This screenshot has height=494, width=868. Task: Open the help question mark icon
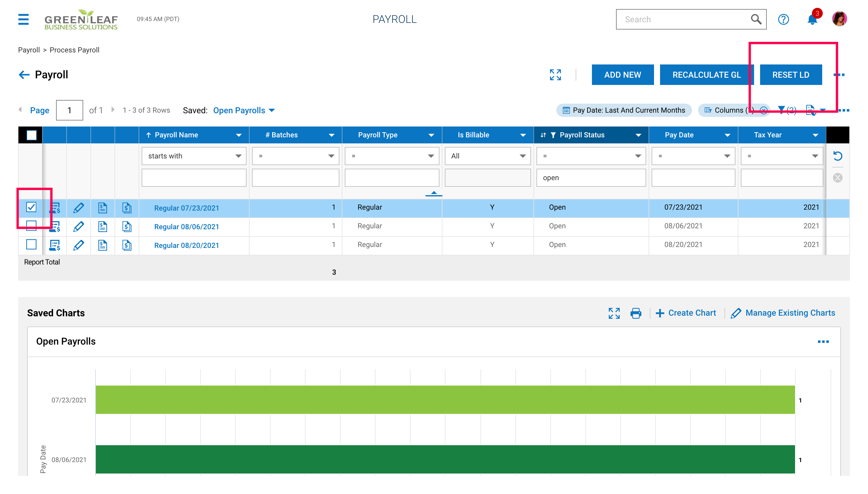pos(783,19)
